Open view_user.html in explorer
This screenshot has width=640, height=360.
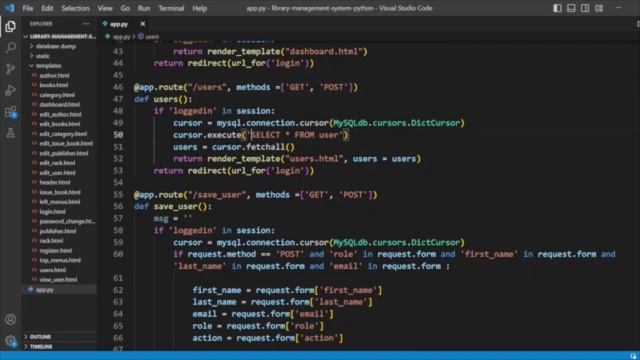(58, 280)
